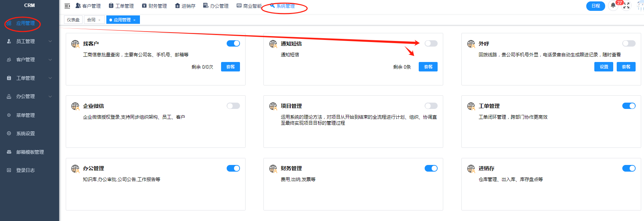Viewport: 644px width, 221px height.
Task: Click the globe icon on 财务管理 card
Action: tap(273, 169)
